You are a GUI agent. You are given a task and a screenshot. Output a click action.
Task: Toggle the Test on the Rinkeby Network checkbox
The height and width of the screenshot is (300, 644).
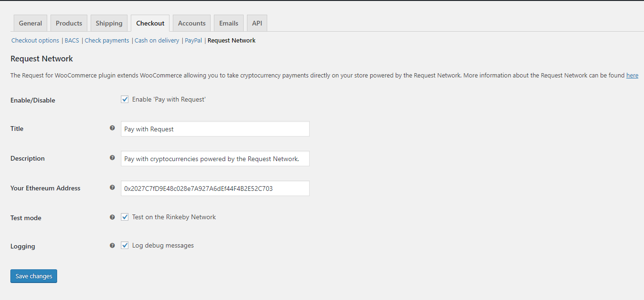point(125,217)
